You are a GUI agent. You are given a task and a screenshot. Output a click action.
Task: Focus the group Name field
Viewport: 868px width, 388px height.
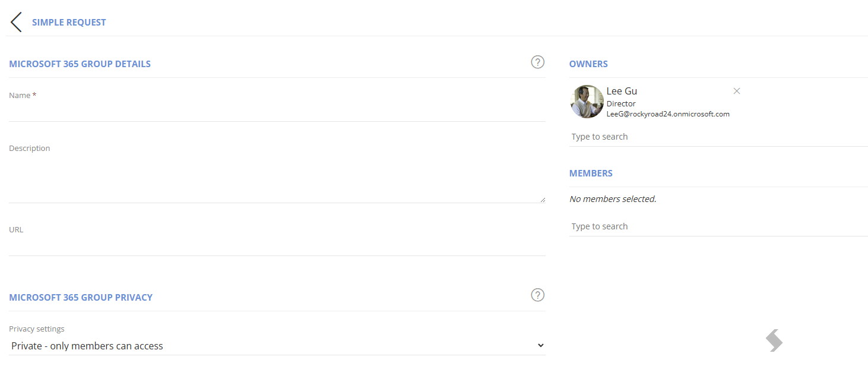tap(277, 112)
